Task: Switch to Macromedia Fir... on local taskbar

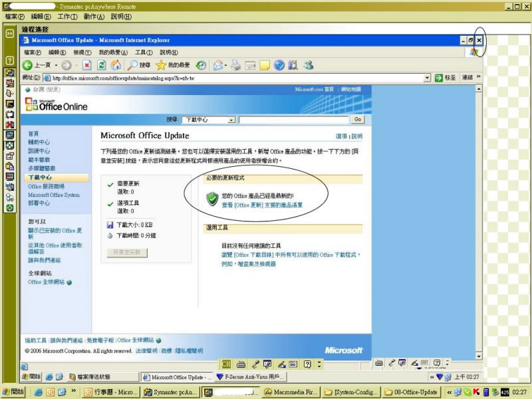Action: (x=291, y=392)
